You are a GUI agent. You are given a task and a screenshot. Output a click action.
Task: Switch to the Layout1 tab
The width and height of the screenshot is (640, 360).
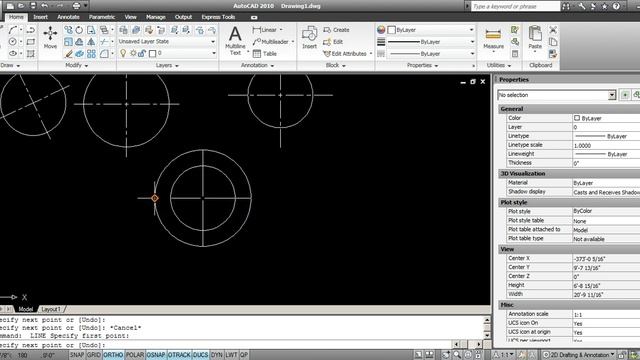[51, 309]
